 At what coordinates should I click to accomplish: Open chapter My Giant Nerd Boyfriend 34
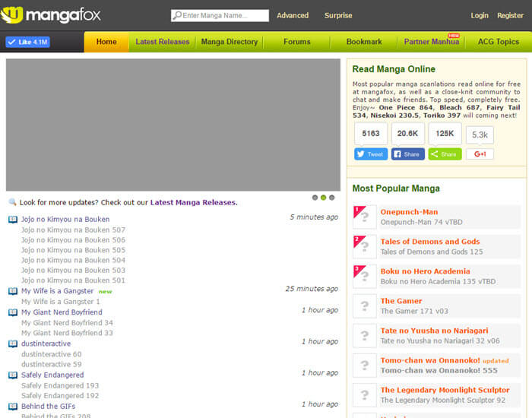[x=67, y=323]
